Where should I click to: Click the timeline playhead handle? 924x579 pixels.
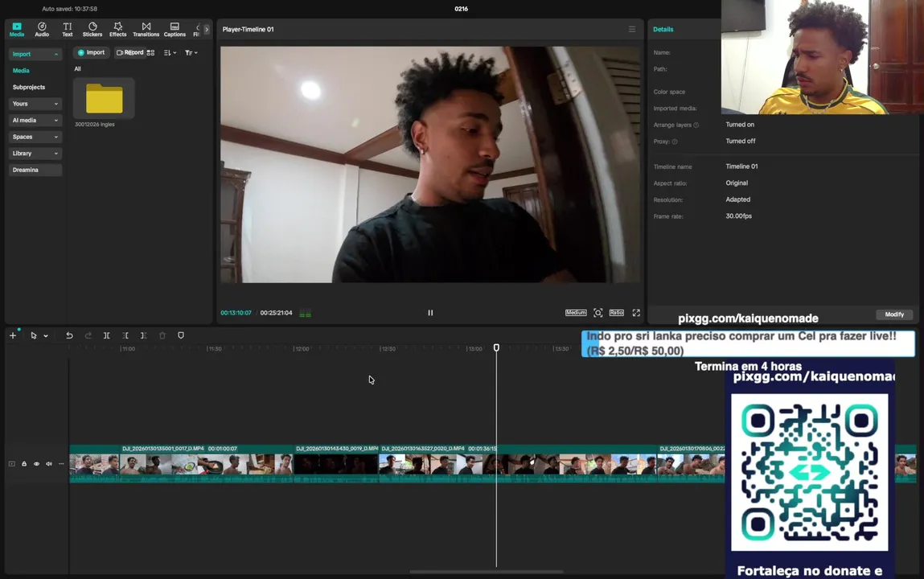(496, 348)
